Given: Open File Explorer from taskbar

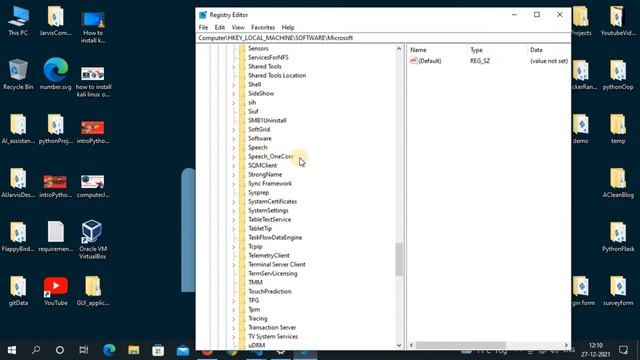Looking at the screenshot, I should [133, 350].
